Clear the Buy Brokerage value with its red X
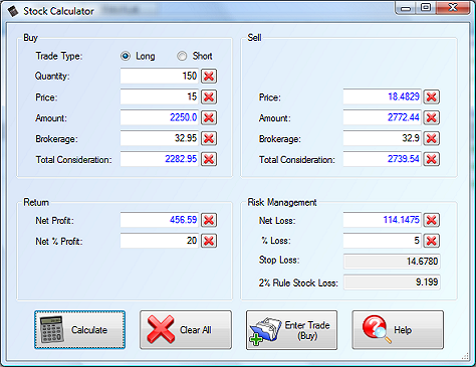The image size is (476, 367). tap(209, 138)
